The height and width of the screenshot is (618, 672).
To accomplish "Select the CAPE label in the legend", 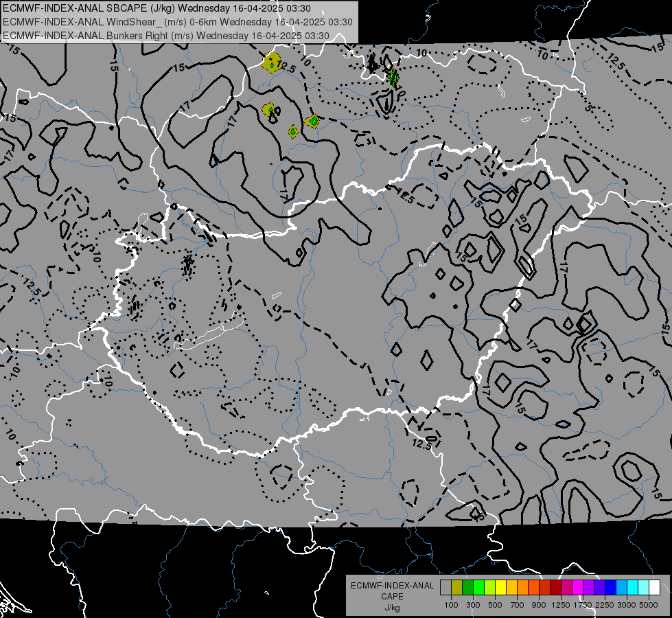I will [x=392, y=597].
